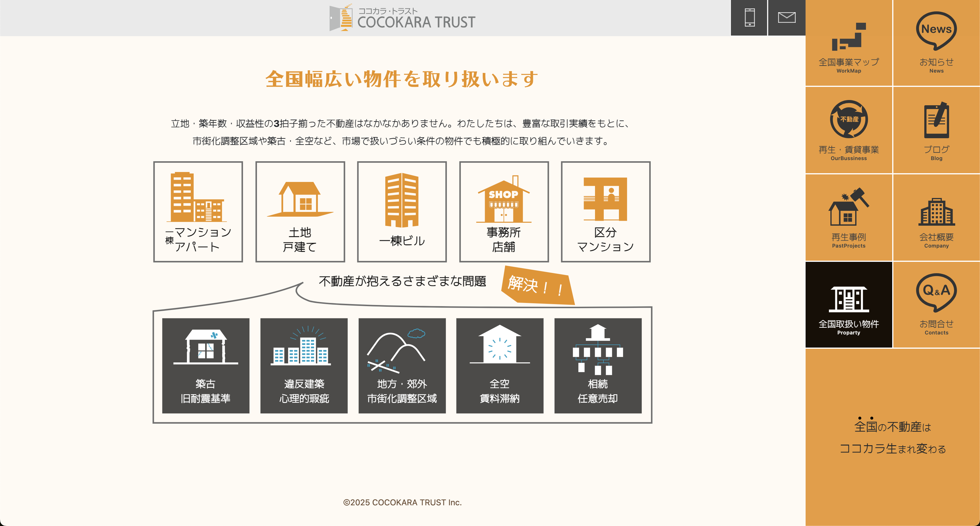This screenshot has height=526, width=980.
Task: Open the お知らせ News speech-bubble tile
Action: click(x=936, y=43)
